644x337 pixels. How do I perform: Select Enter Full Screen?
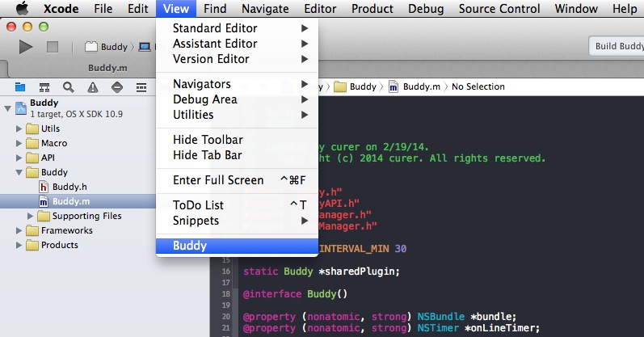237,180
